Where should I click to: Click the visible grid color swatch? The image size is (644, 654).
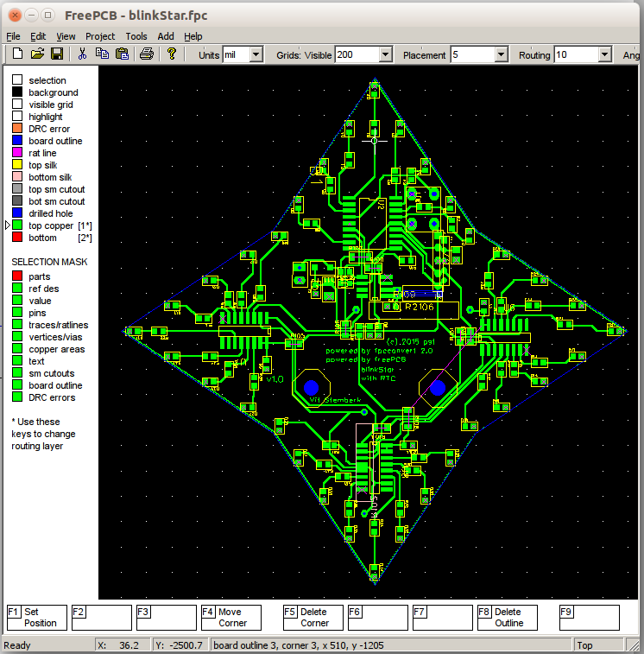tap(17, 104)
